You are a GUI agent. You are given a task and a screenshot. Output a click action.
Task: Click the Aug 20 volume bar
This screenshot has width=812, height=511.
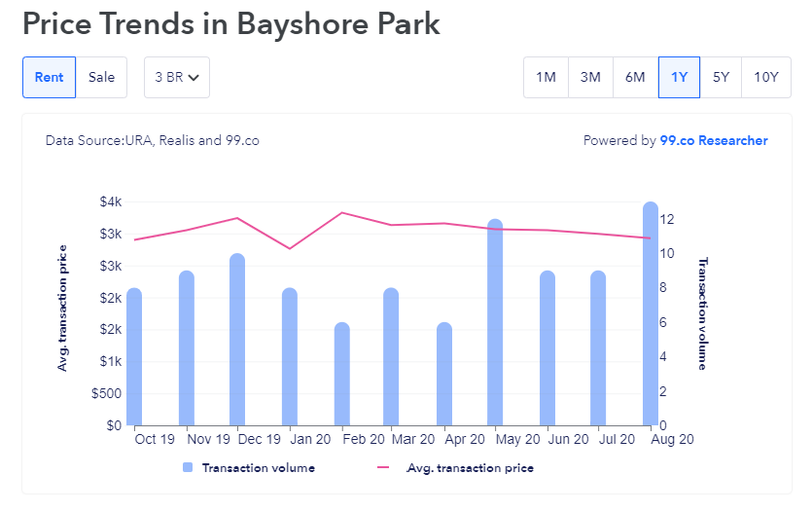tap(651, 313)
